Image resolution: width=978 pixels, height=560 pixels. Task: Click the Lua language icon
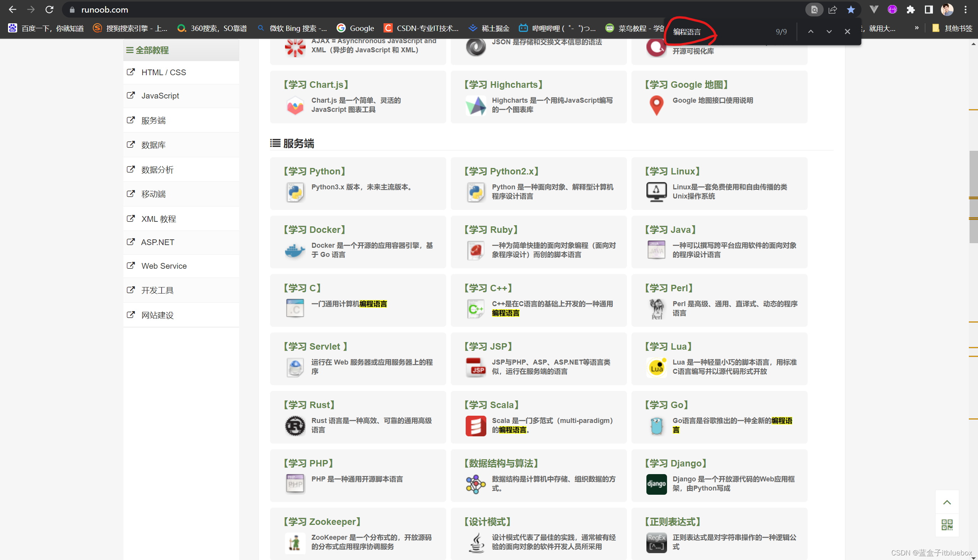(x=656, y=367)
